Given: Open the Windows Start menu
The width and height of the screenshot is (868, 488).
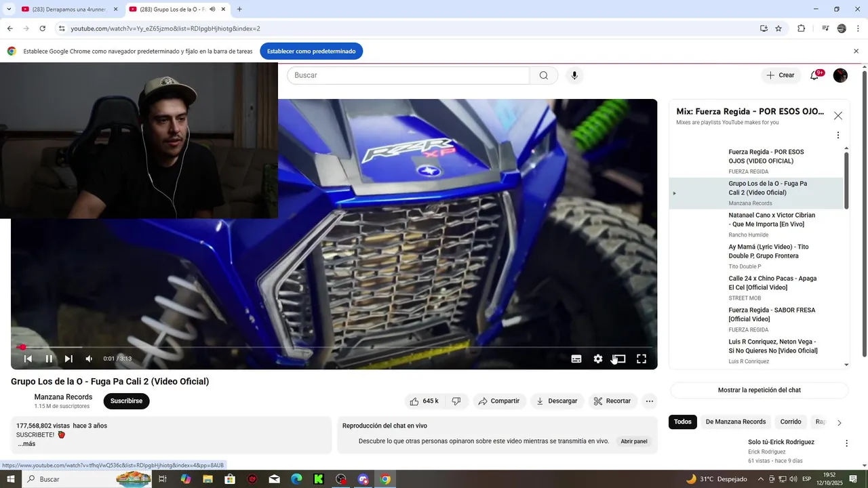Looking at the screenshot, I should coord(10,479).
